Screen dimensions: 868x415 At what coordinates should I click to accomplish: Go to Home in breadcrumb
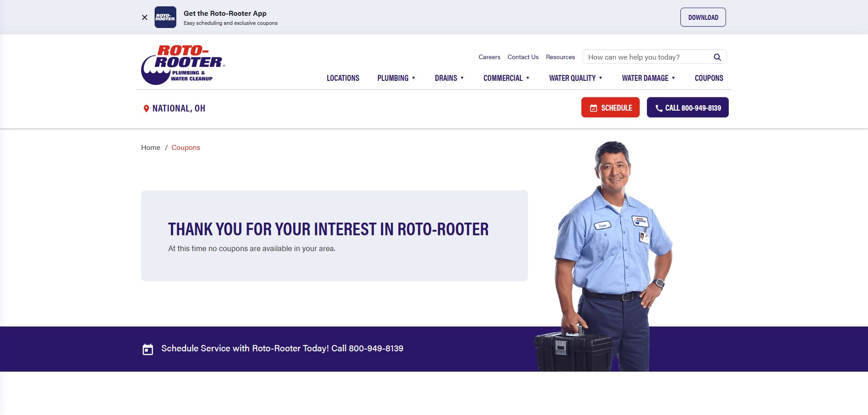pyautogui.click(x=151, y=148)
